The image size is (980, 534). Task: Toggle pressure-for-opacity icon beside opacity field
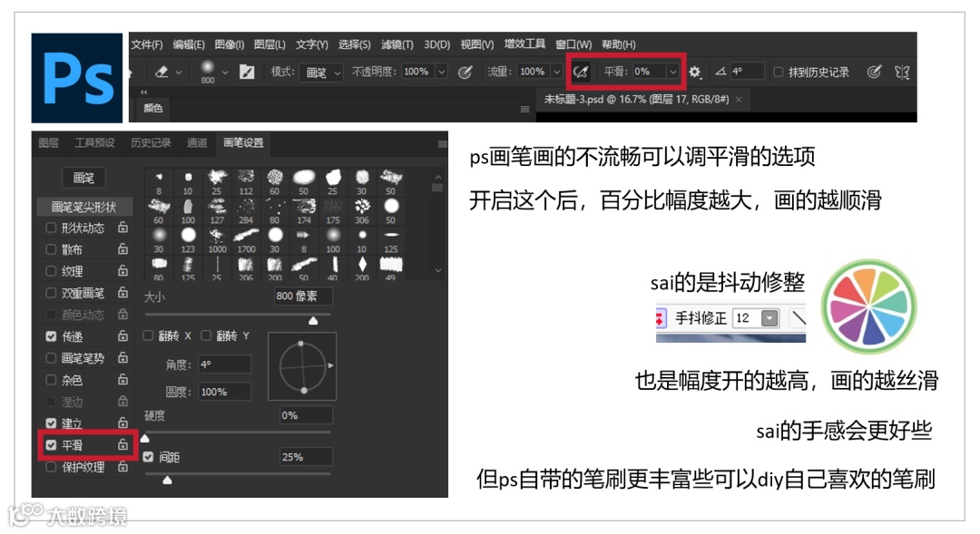[465, 72]
